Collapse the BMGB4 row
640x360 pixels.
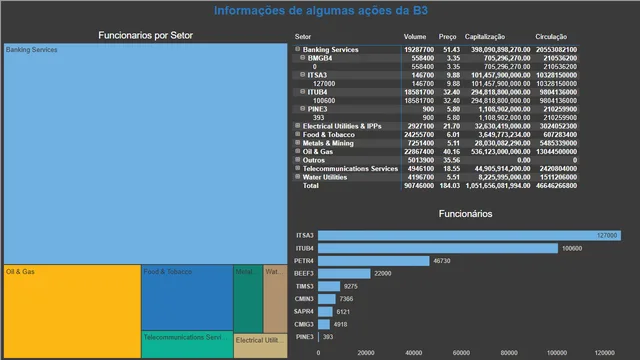point(302,58)
